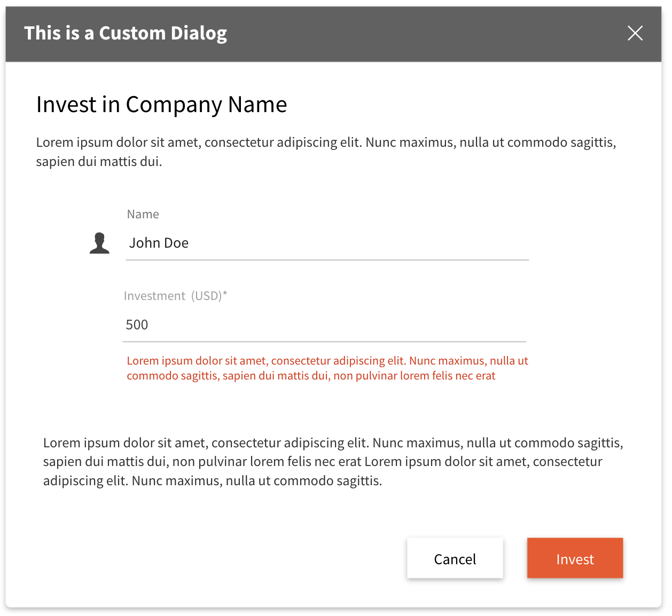Click the 'This is a Custom Dialog' title

coord(126,33)
